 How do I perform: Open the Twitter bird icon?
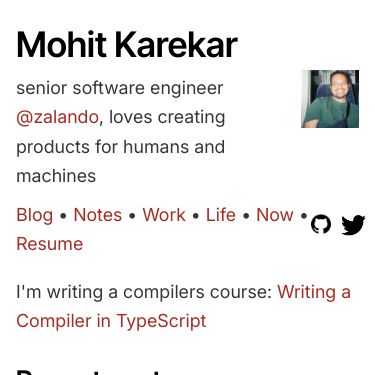click(x=353, y=225)
